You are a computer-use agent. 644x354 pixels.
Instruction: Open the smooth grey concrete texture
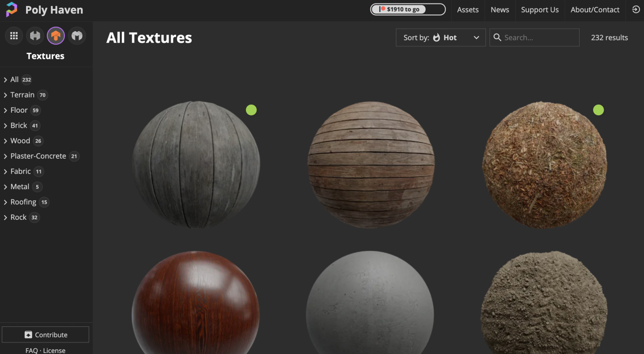tap(370, 302)
